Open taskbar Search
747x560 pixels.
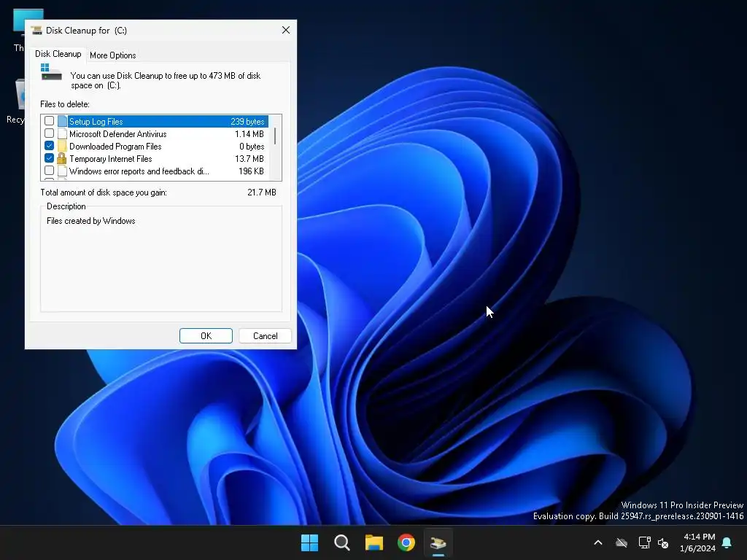tap(342, 542)
